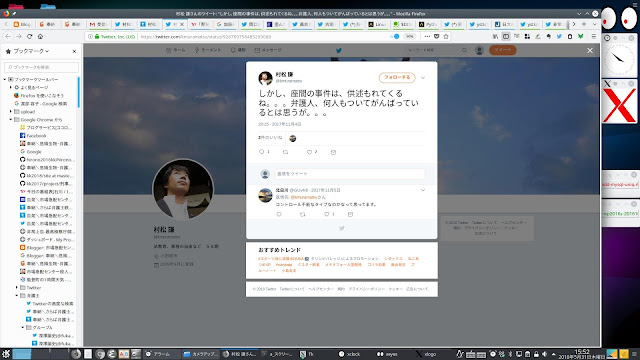Open Twitter メッセージ messages link
The height and width of the screenshot is (360, 640).
pos(268,50)
